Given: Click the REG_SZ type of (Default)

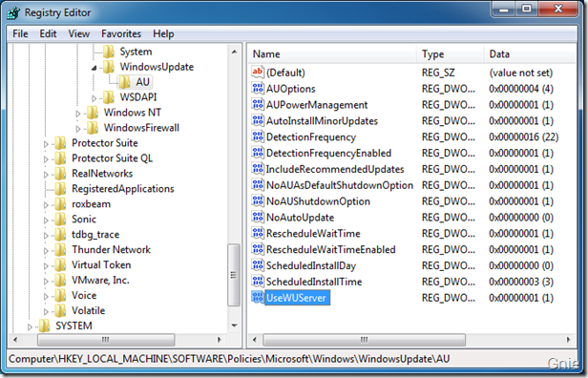Looking at the screenshot, I should 438,73.
